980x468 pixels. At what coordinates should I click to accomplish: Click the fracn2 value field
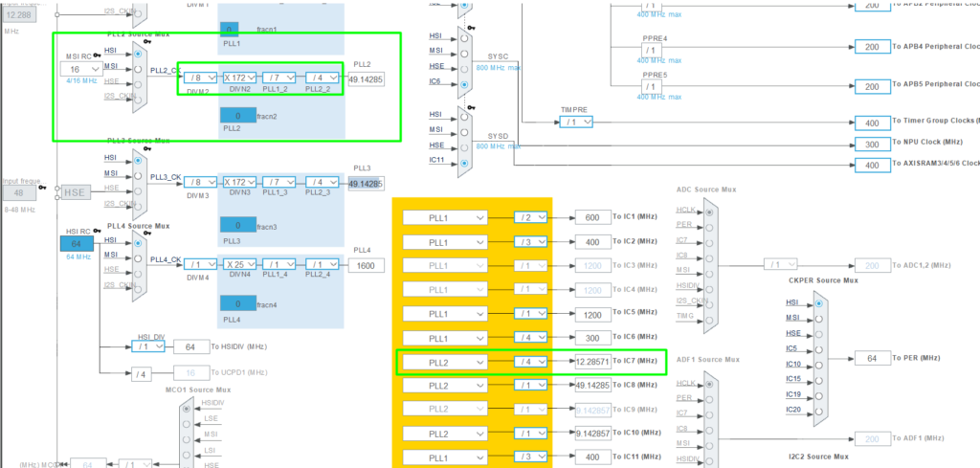click(239, 115)
